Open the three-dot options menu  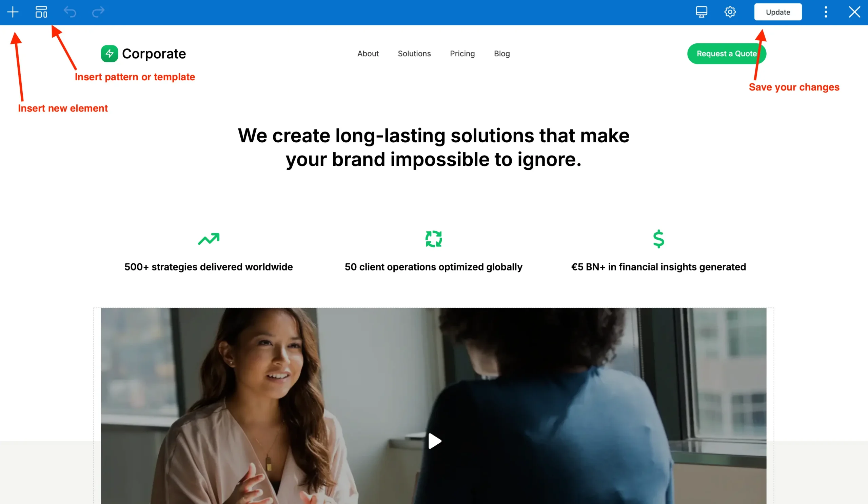click(826, 12)
